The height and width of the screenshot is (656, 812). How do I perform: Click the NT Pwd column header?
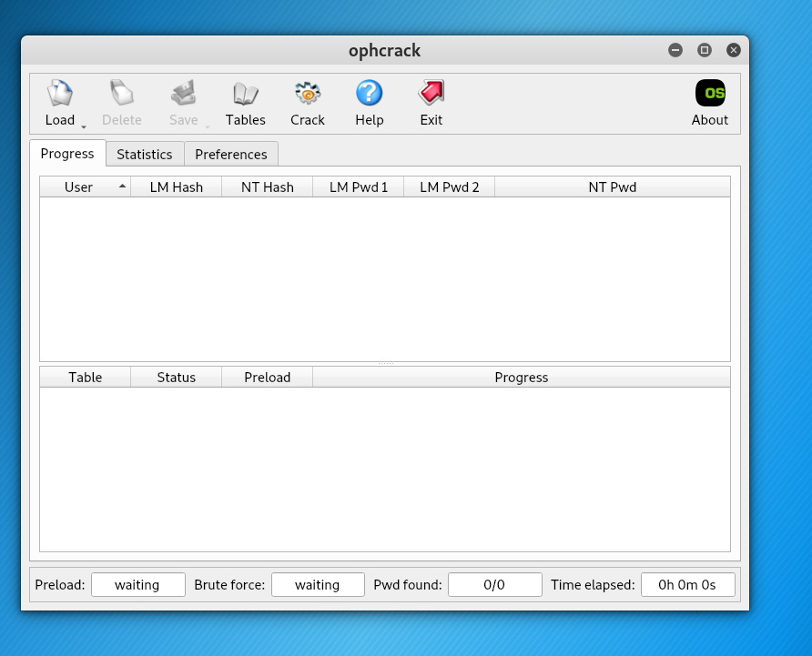613,187
